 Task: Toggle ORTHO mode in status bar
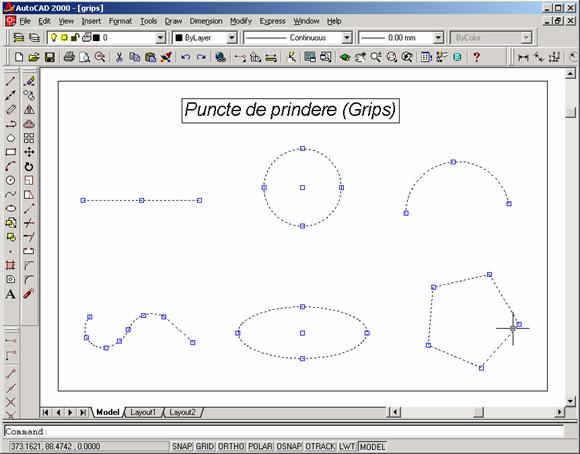[231, 446]
